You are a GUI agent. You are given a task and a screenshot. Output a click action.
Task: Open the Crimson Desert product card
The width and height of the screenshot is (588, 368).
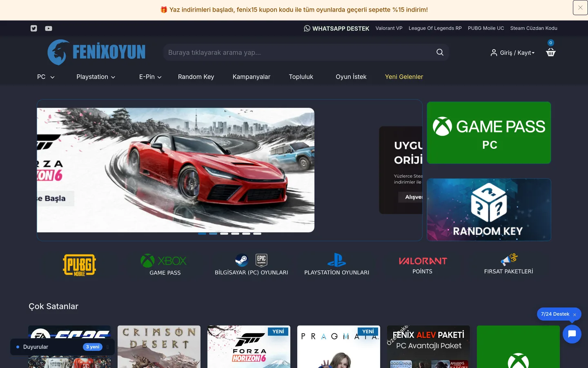[x=159, y=347]
